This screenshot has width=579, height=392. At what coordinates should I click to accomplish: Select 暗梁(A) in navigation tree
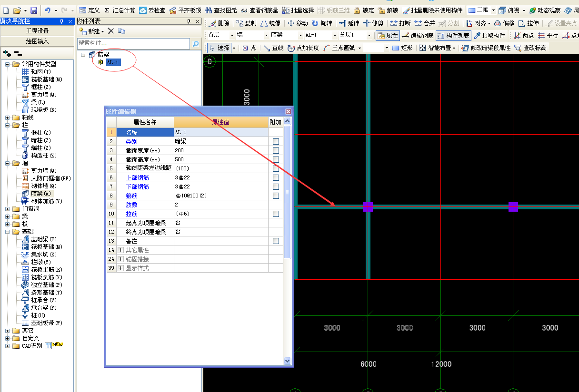[41, 194]
